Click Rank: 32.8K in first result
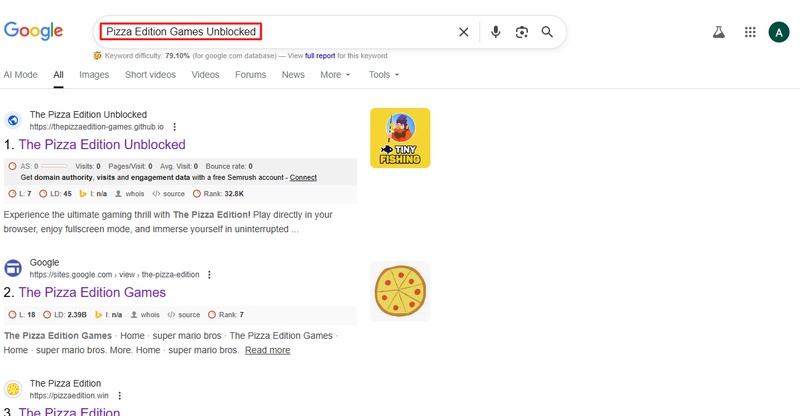The image size is (800, 416). 219,194
